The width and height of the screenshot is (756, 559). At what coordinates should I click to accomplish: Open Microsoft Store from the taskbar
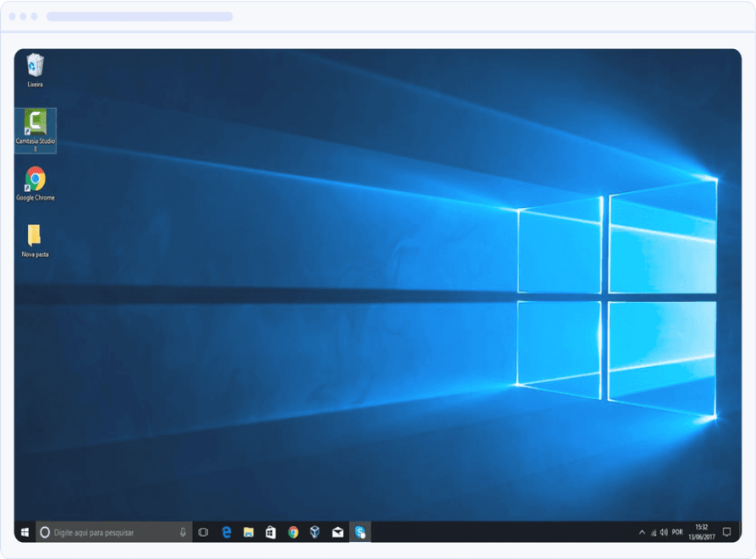[x=271, y=532]
